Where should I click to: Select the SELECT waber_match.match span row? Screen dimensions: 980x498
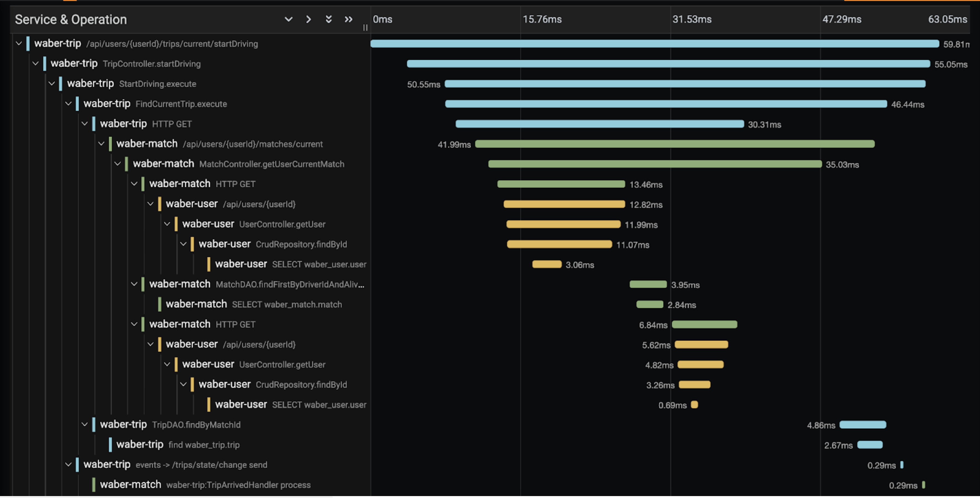254,304
